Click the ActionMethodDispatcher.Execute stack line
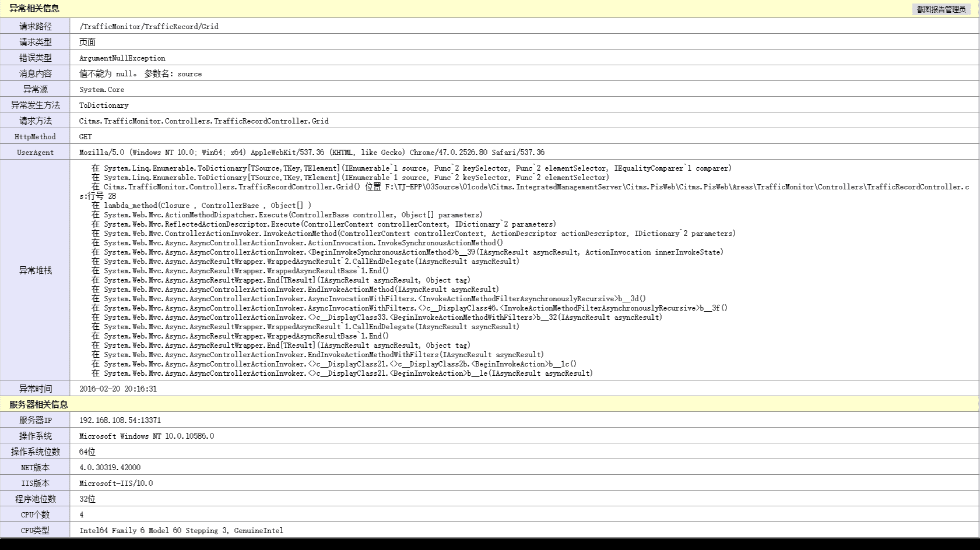This screenshot has height=550, width=980. [287, 214]
